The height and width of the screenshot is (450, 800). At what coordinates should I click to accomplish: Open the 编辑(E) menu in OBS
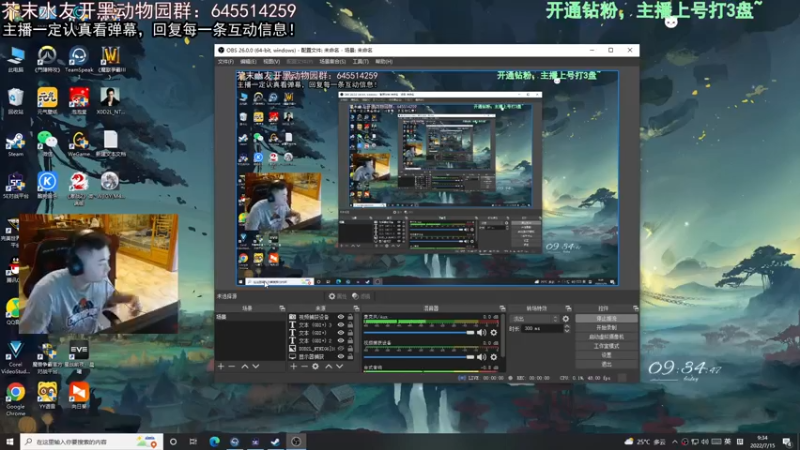click(x=248, y=62)
